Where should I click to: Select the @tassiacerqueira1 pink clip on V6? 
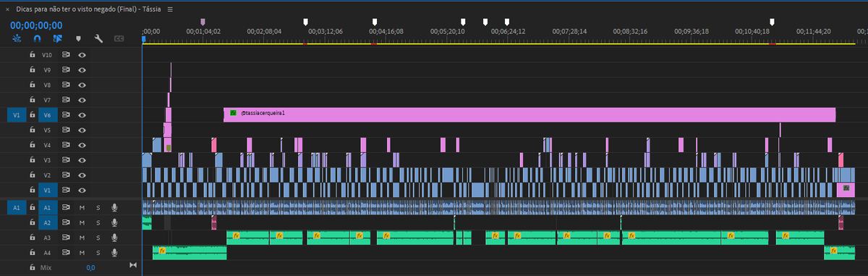[529, 114]
